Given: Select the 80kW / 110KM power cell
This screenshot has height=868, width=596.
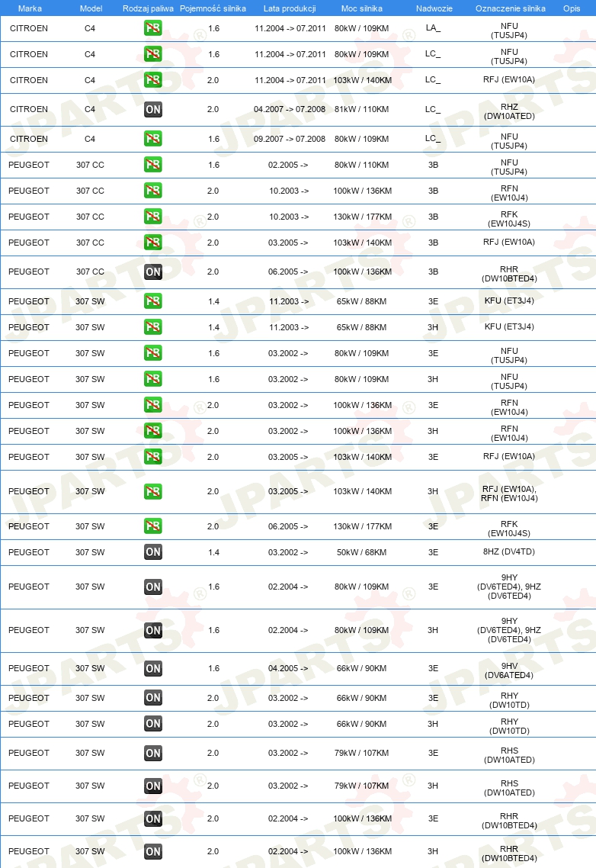Looking at the screenshot, I should (x=361, y=165).
